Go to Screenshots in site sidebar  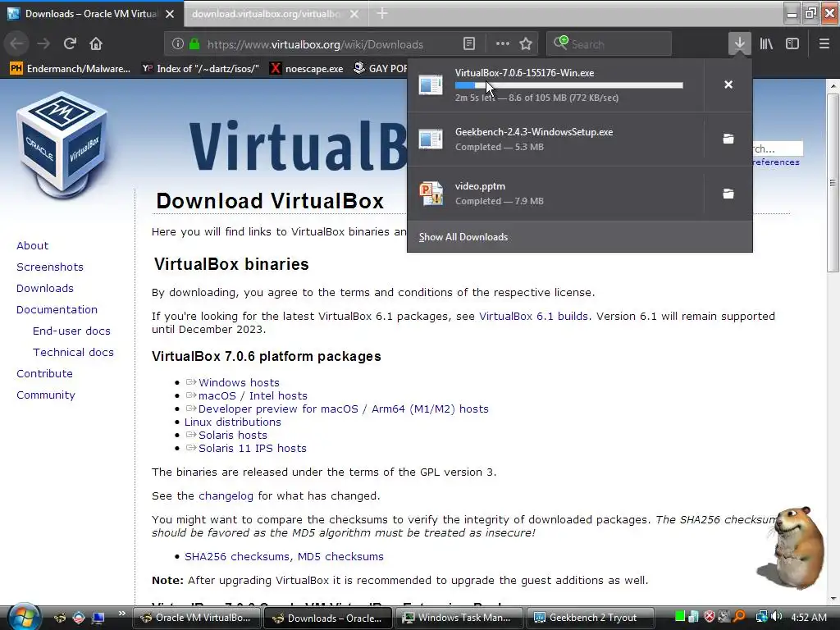click(50, 267)
